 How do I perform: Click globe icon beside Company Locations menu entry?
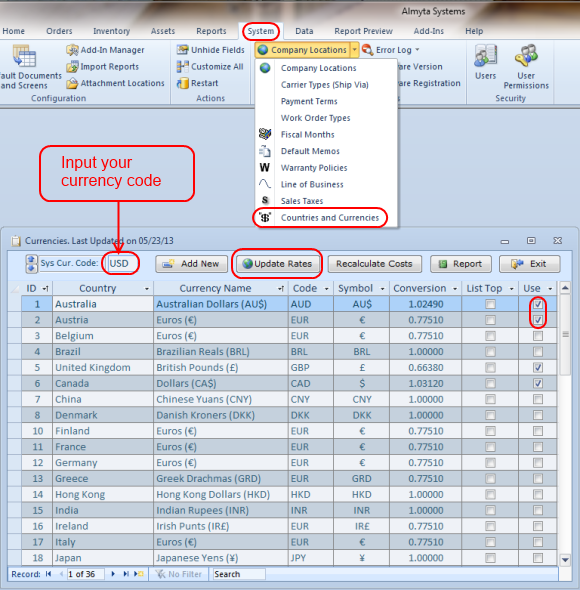tap(265, 68)
